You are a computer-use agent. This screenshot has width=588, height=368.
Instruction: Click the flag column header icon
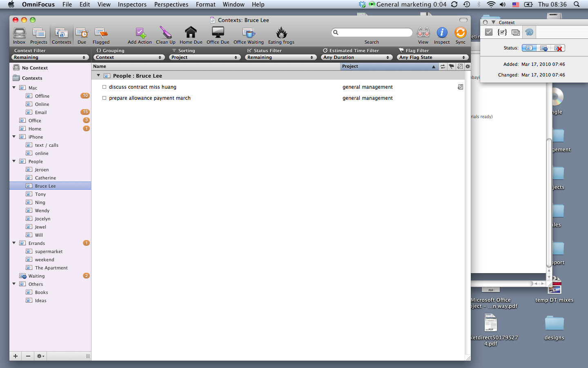(x=451, y=66)
